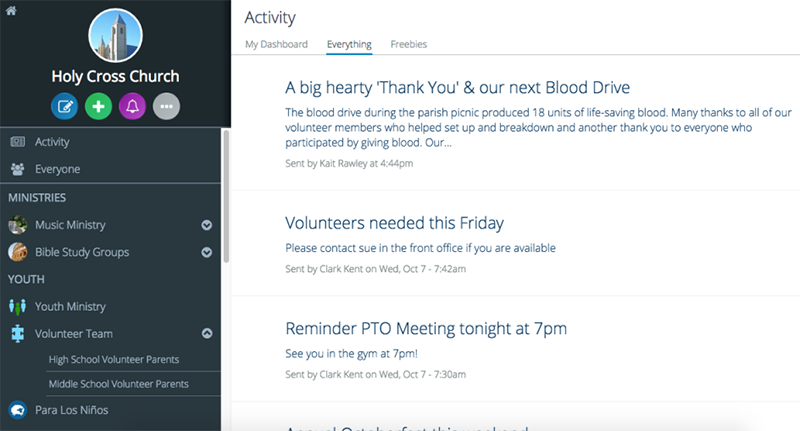Collapse the Volunteer Team subgroup list
800x431 pixels.
206,333
